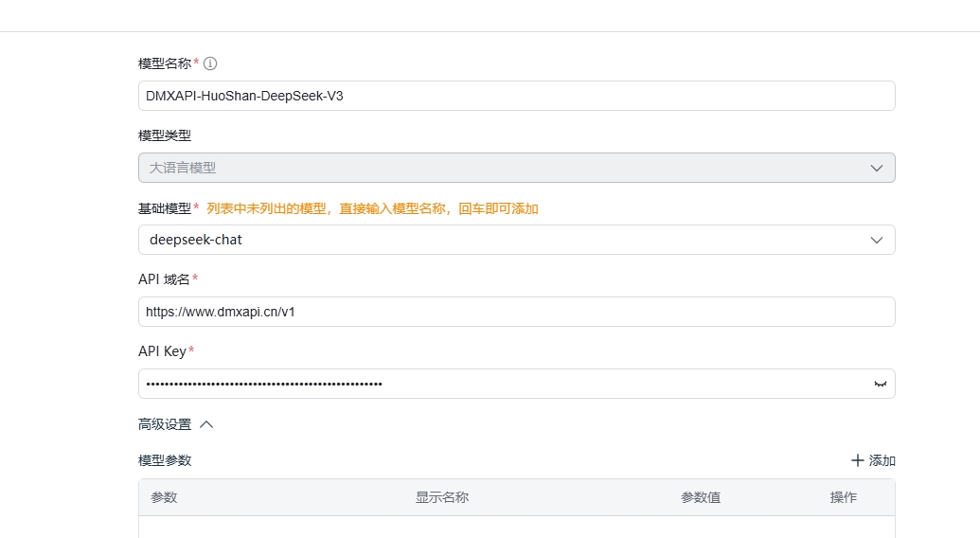Click the plus icon beside 添加

(x=858, y=460)
